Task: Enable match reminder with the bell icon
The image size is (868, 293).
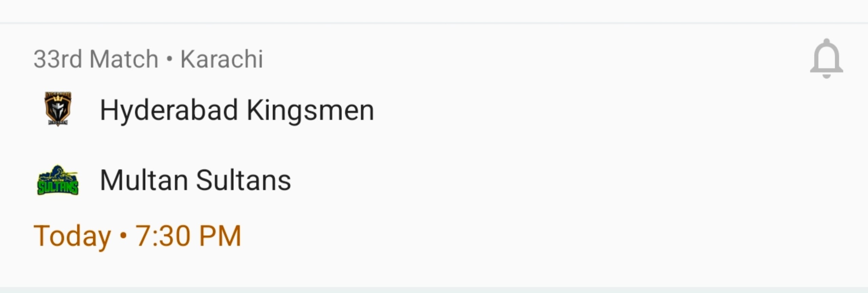Action: (x=826, y=59)
